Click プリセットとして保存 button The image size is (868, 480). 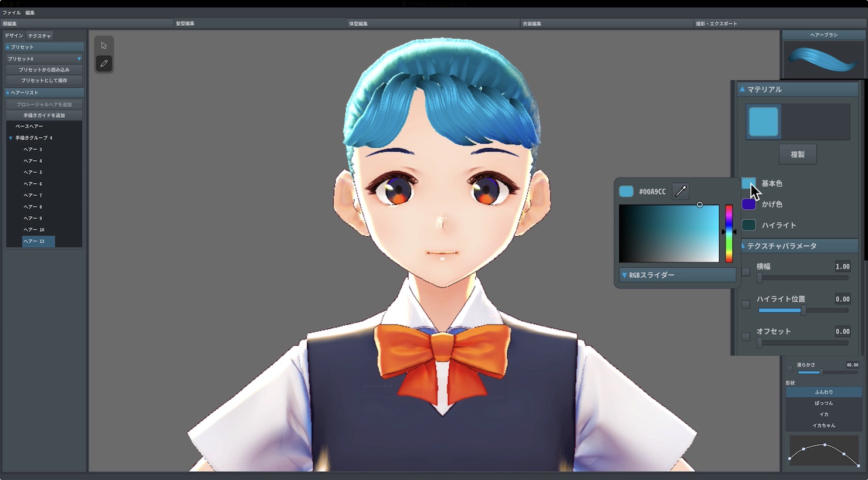(45, 80)
